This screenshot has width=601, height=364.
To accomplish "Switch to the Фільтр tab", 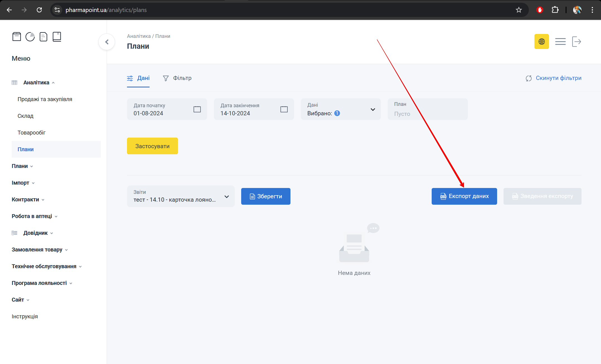I will (177, 78).
